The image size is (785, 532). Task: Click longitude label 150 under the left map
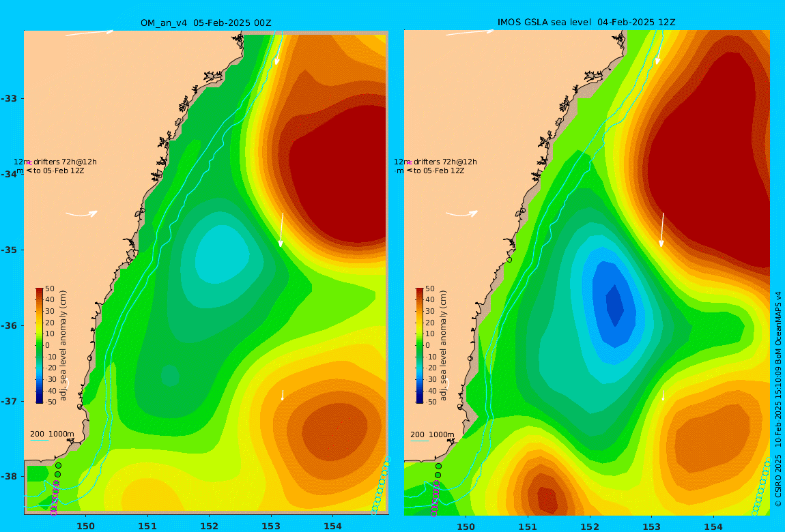tap(85, 526)
